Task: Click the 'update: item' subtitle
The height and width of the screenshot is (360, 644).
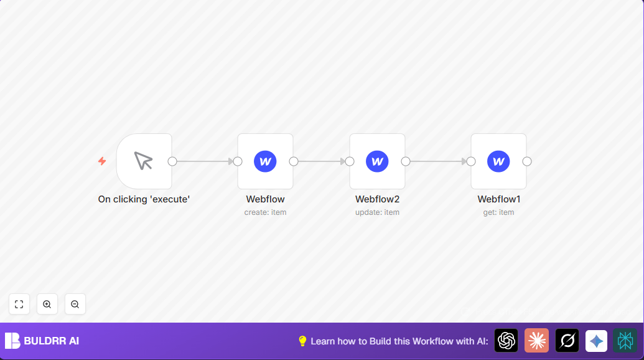Action: click(377, 212)
